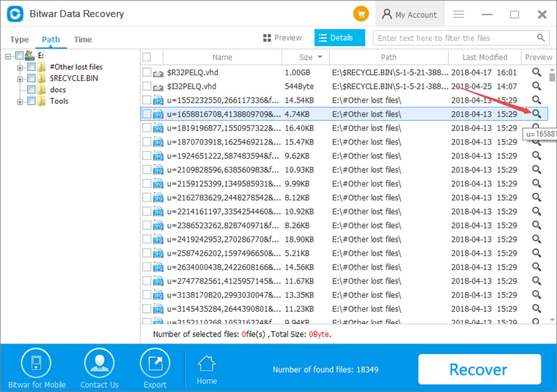
Task: Sort by Last Modified column header
Action: 484,57
